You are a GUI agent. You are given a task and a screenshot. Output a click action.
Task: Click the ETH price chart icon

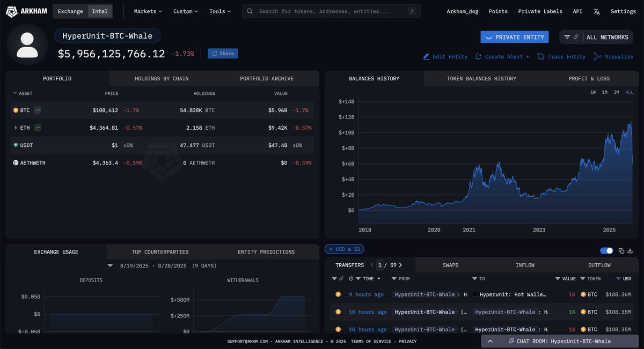[x=38, y=128]
